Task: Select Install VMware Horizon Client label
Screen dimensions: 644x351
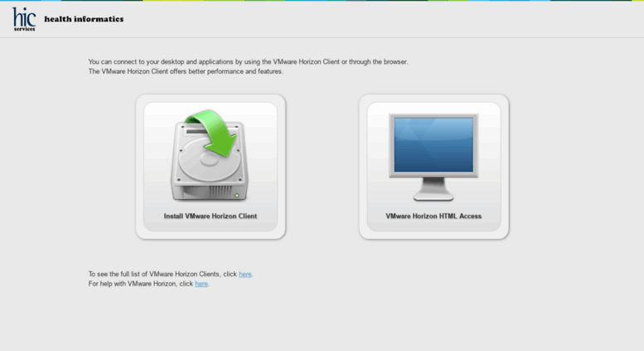Action: 211,217
